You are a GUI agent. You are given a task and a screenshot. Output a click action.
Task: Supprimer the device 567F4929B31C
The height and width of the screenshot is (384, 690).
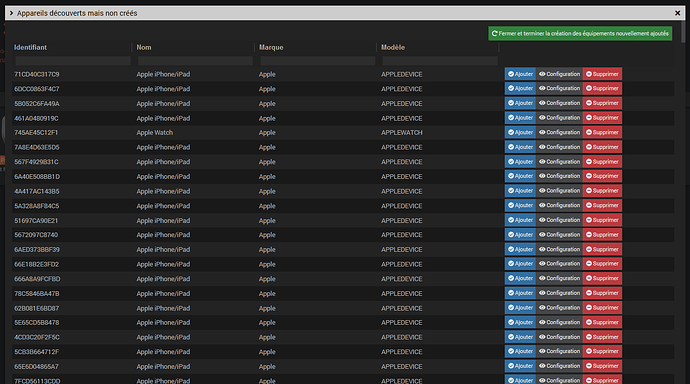pos(602,161)
